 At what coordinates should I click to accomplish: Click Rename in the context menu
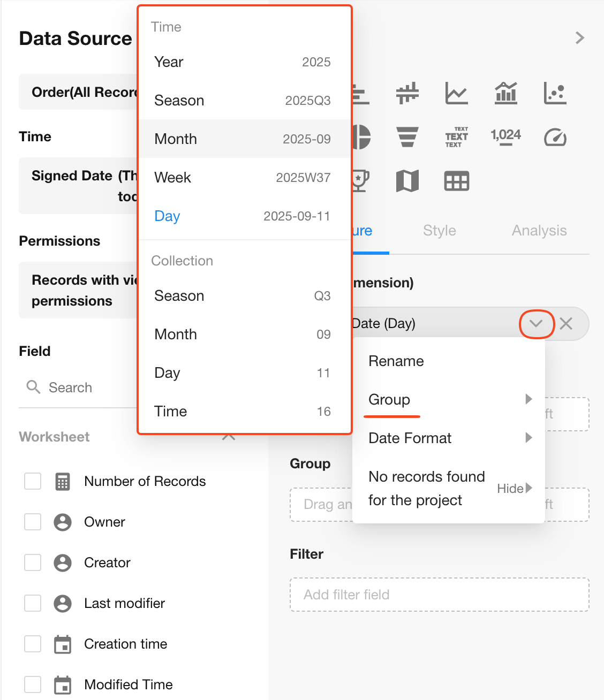click(396, 361)
